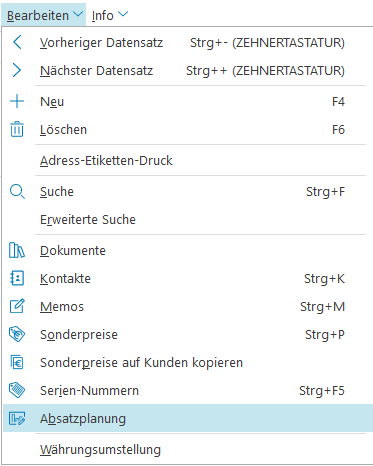Collapse the Bearbeiten menu via its chevron

tap(78, 14)
